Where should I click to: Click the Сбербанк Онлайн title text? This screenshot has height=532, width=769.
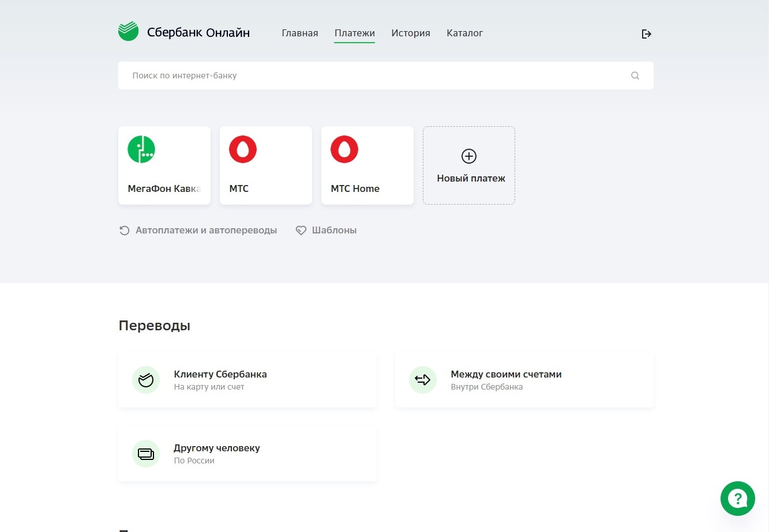tap(198, 33)
